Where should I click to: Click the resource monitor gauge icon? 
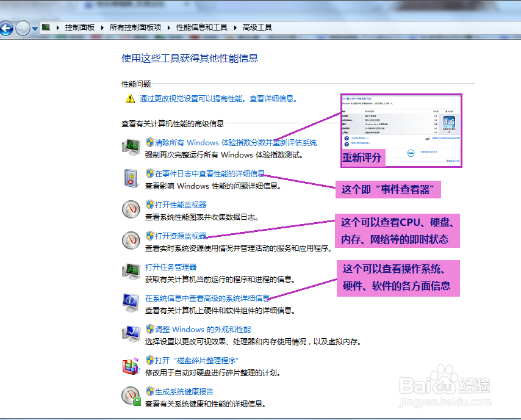131,240
